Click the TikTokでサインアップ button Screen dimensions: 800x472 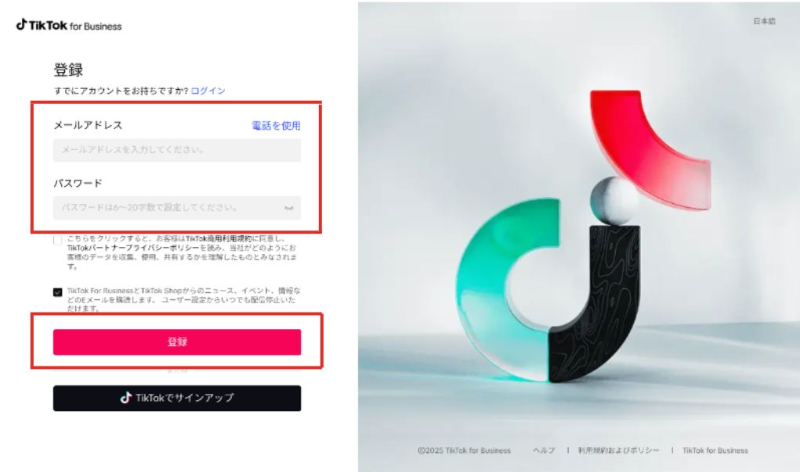[177, 398]
